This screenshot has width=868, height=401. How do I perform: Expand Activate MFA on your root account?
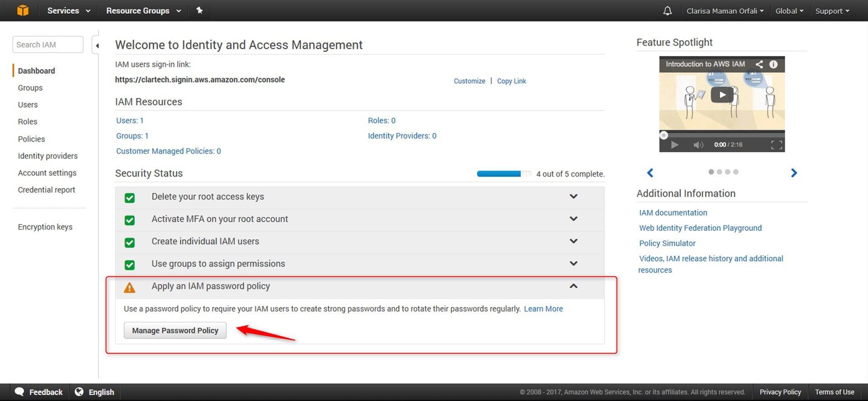click(x=573, y=219)
